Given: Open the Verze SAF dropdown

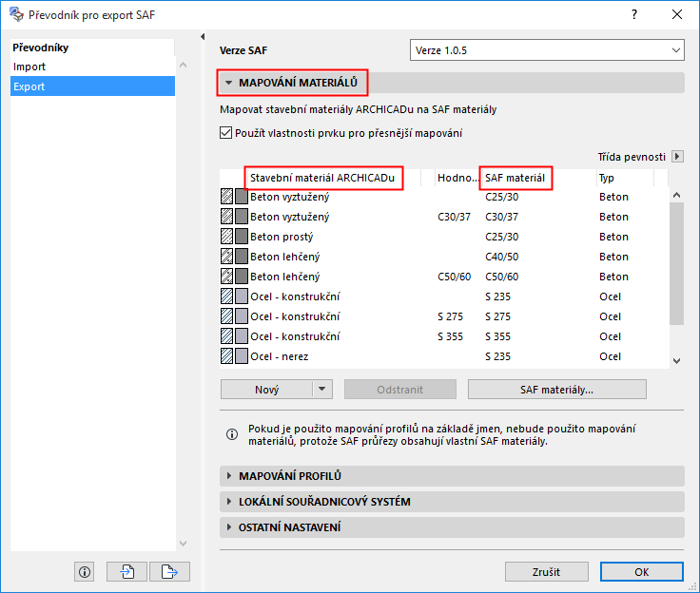Looking at the screenshot, I should [547, 50].
